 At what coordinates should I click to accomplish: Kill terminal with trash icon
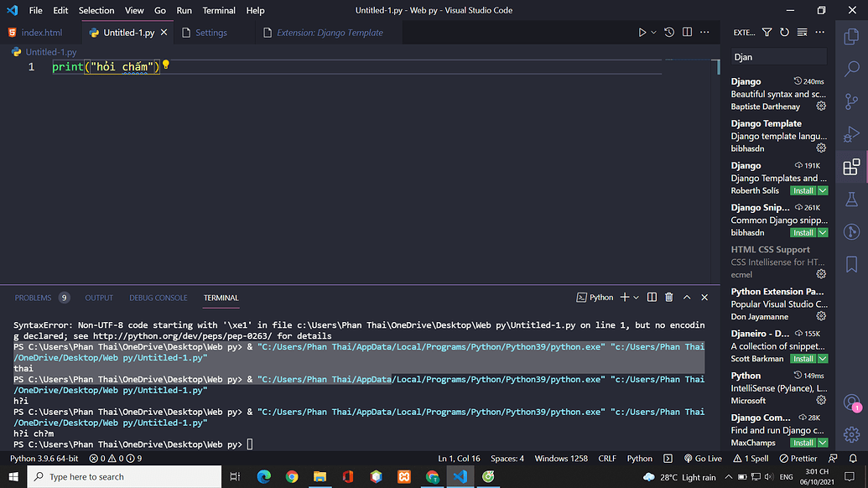click(x=669, y=298)
